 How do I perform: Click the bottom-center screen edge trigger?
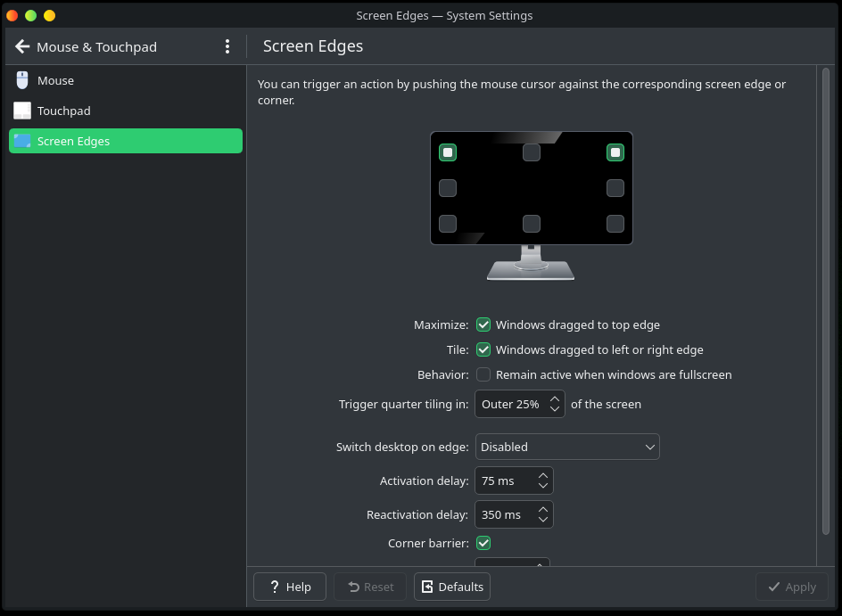(532, 224)
